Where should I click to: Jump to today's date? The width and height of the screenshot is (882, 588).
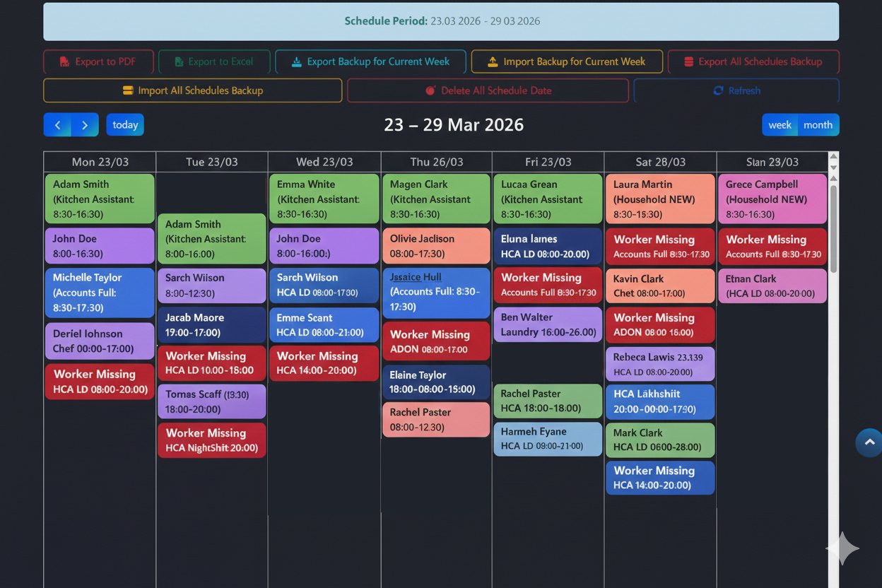coord(125,125)
